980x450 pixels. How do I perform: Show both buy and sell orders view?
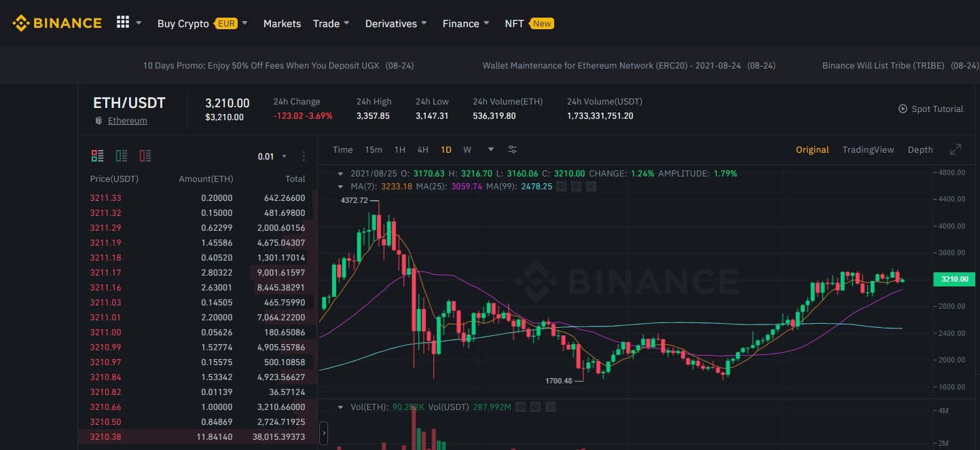(97, 156)
